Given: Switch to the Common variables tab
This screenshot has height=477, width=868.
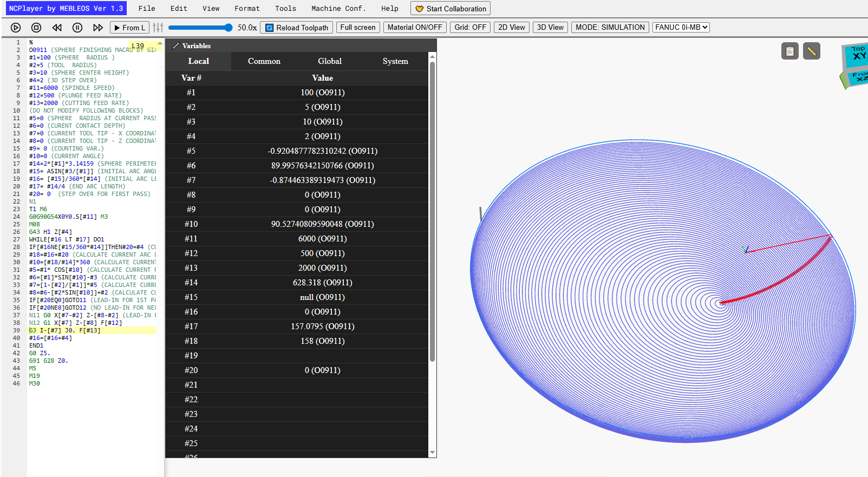Looking at the screenshot, I should (x=264, y=61).
